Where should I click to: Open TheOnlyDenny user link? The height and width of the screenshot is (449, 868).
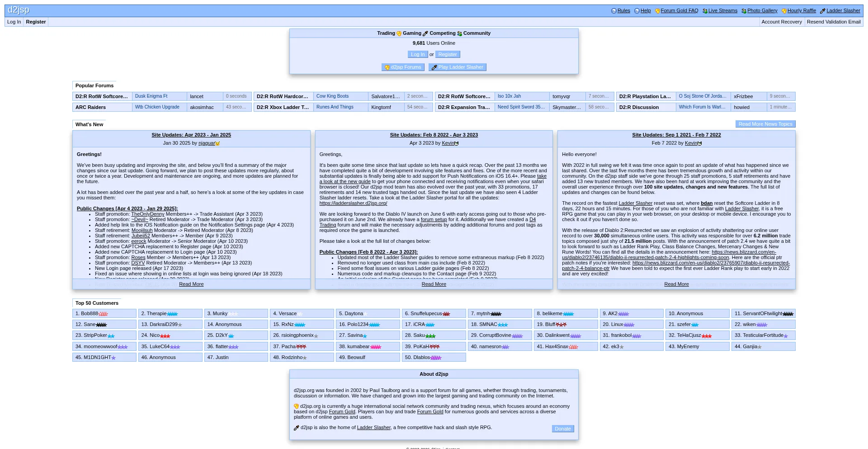148,214
